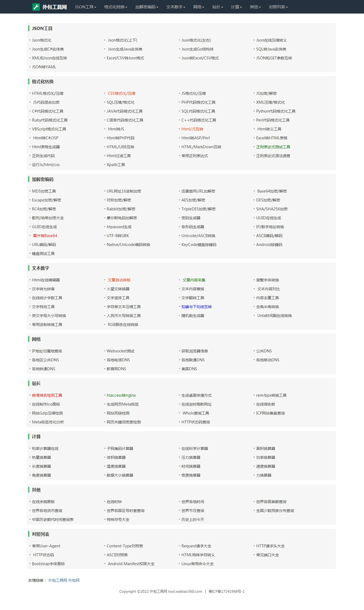The height and width of the screenshot is (610, 364).
Task: Open the 文本数字 menu in navbar
Action: [x=176, y=7]
